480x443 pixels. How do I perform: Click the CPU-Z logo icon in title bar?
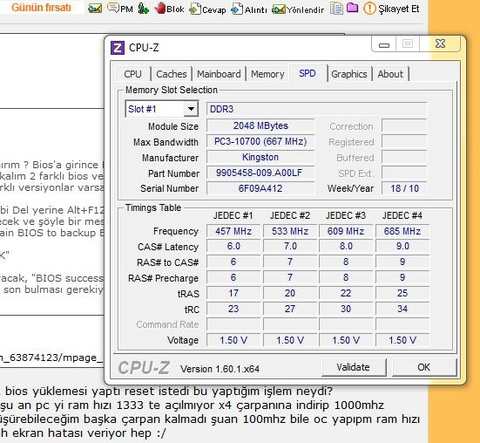(118, 48)
